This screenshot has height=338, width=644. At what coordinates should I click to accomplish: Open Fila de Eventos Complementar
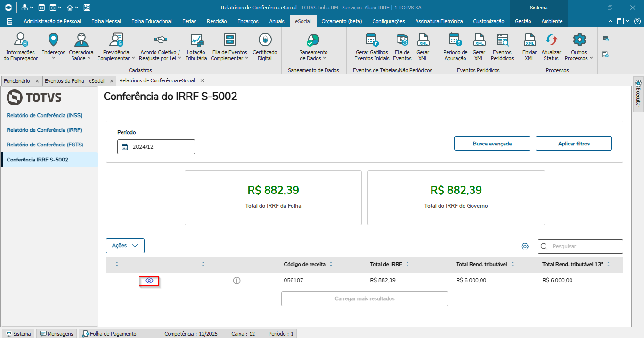[x=230, y=47]
